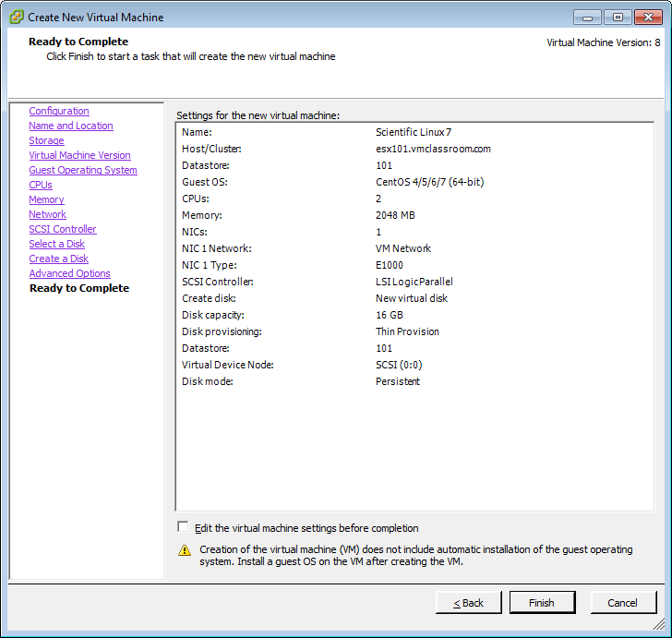This screenshot has height=638, width=672.
Task: Cancel the new virtual machine wizard
Action: 623,603
